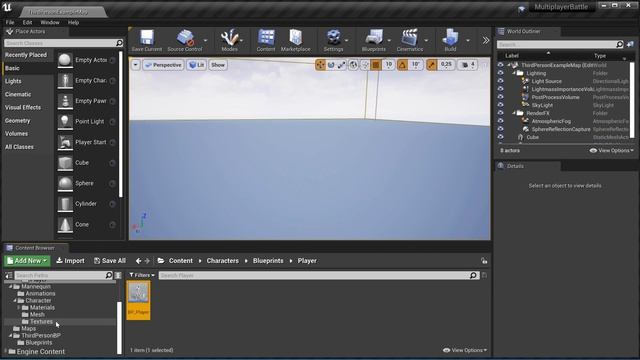The image size is (640, 360).
Task: Open rotation snap value 10° dropdown
Action: (416, 64)
